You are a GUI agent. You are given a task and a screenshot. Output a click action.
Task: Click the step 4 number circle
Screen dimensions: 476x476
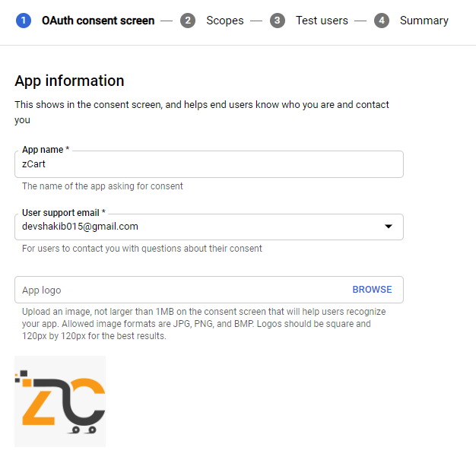[x=382, y=21]
